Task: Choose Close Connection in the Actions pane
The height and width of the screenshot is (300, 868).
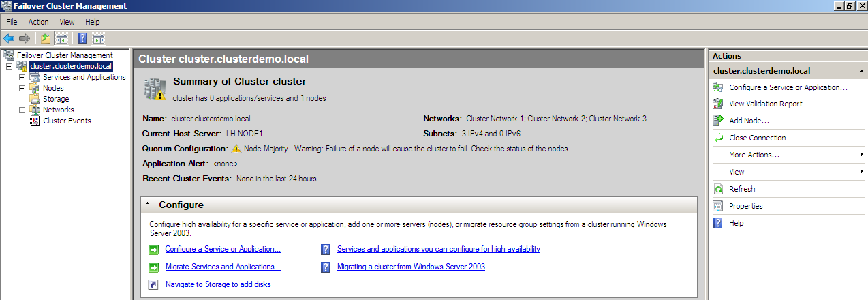Action: 757,138
